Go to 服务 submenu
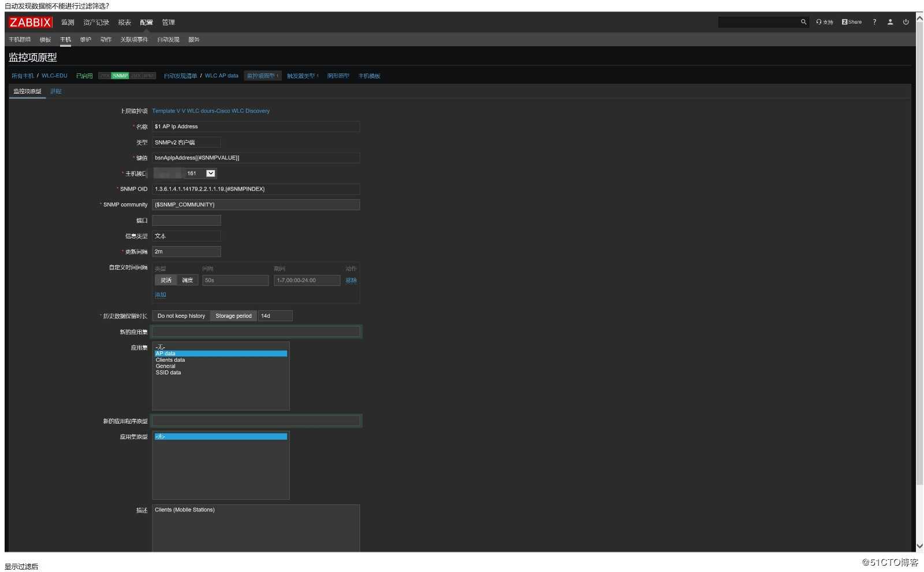 193,40
